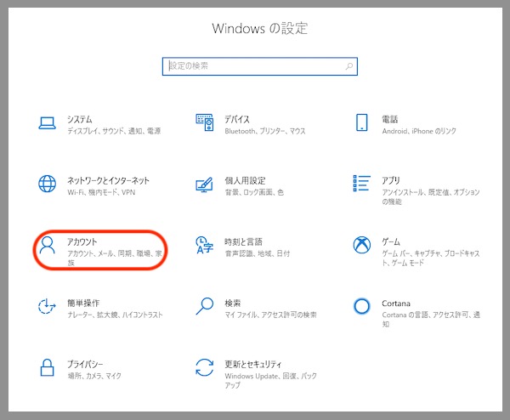Click the アカウント title
510x420 pixels.
tap(82, 242)
